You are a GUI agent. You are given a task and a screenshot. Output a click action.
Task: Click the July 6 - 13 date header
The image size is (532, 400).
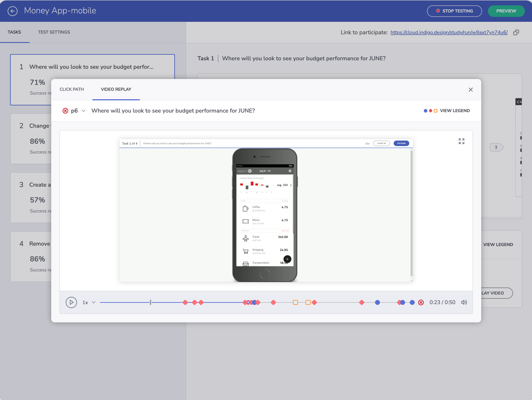click(265, 171)
